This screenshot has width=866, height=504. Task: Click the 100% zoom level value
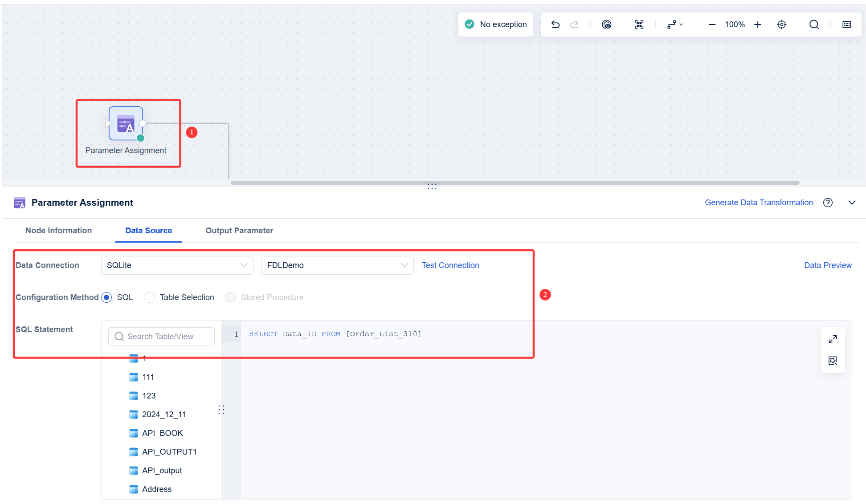735,24
